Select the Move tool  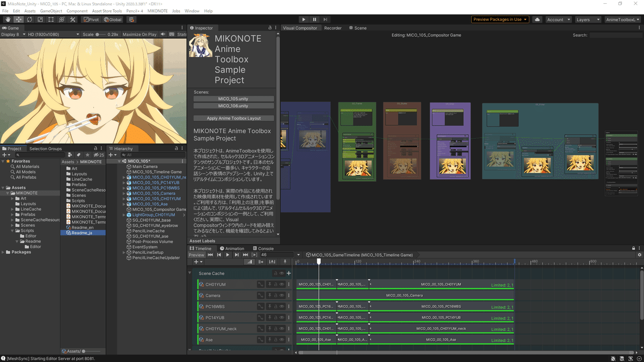pos(18,19)
